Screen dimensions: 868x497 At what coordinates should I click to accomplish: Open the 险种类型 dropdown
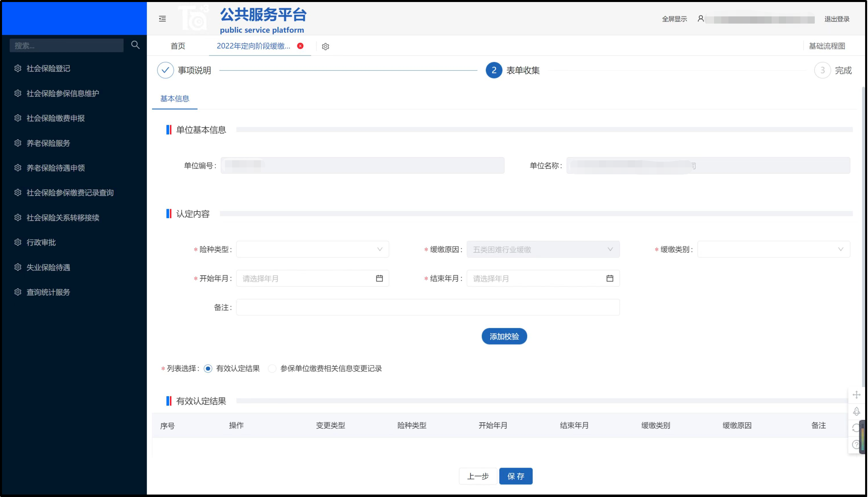[x=312, y=250]
